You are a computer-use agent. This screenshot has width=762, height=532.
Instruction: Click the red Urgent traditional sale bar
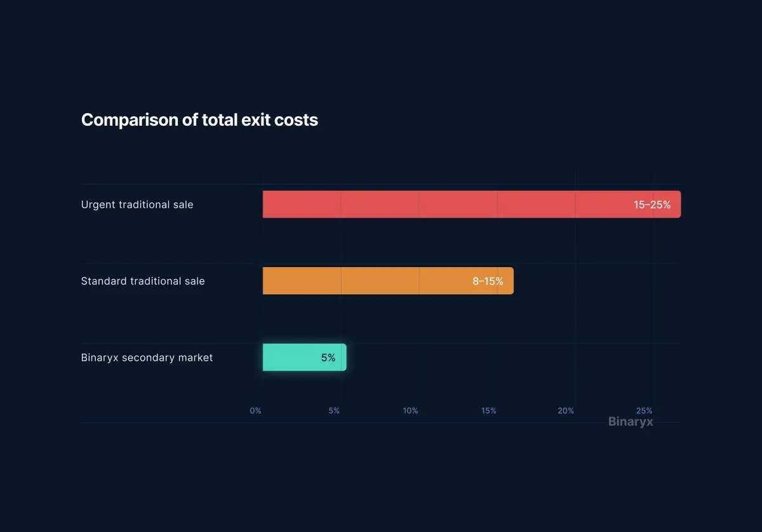pos(444,204)
